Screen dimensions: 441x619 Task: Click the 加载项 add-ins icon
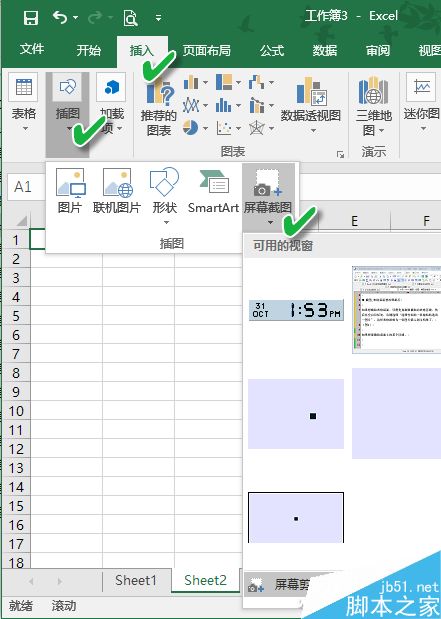pos(112,87)
